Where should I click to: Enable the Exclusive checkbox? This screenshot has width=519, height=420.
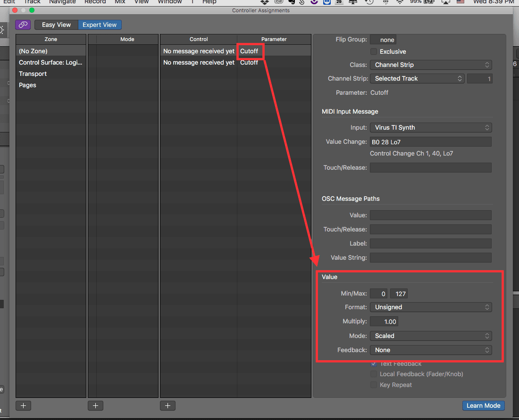click(x=374, y=52)
